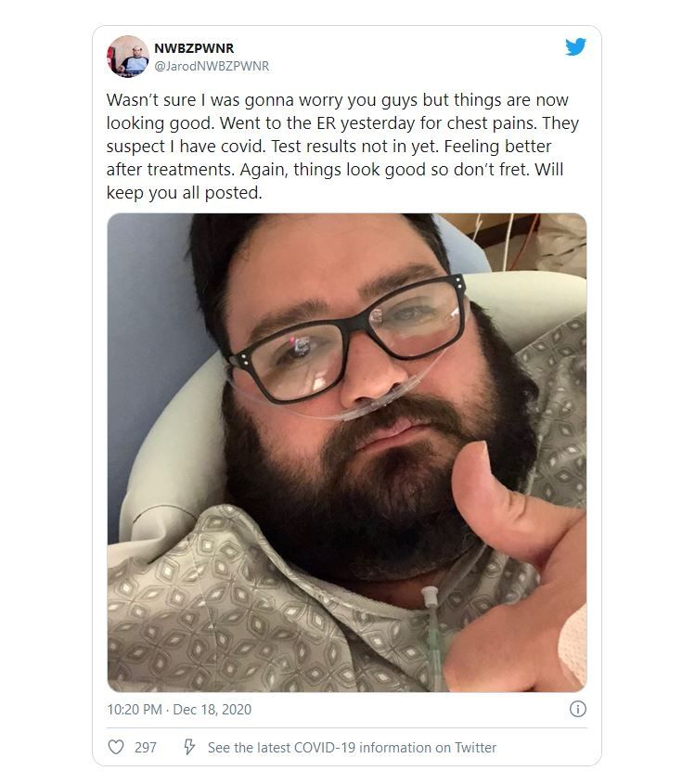Click the text "keep you all posted."
Image resolution: width=682 pixels, height=784 pixels.
click(184, 193)
